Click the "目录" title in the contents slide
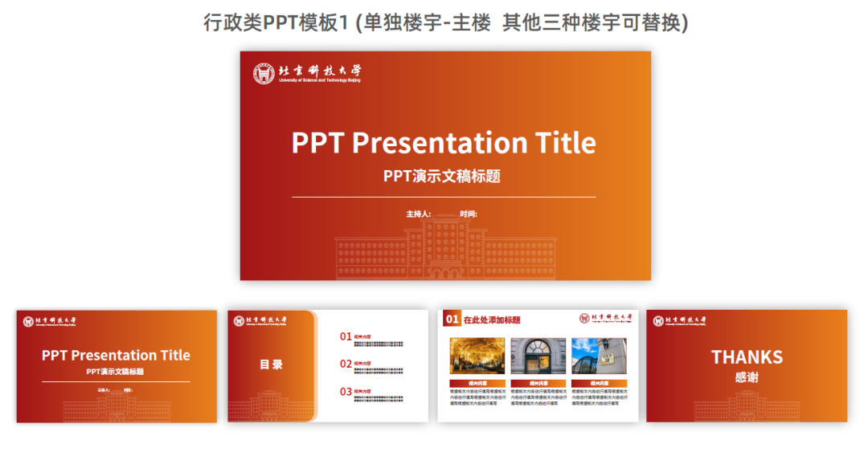Image resolution: width=868 pixels, height=452 pixels. 272,364
